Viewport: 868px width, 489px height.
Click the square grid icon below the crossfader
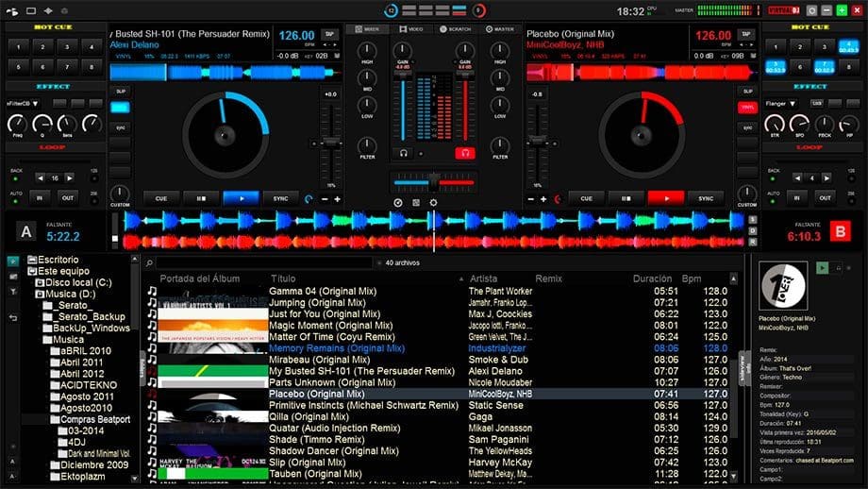pos(416,203)
